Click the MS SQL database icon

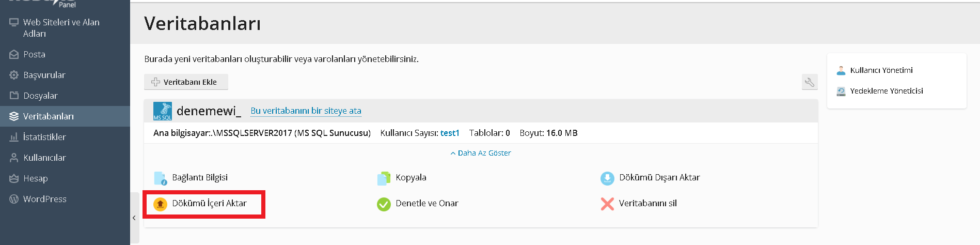(163, 111)
